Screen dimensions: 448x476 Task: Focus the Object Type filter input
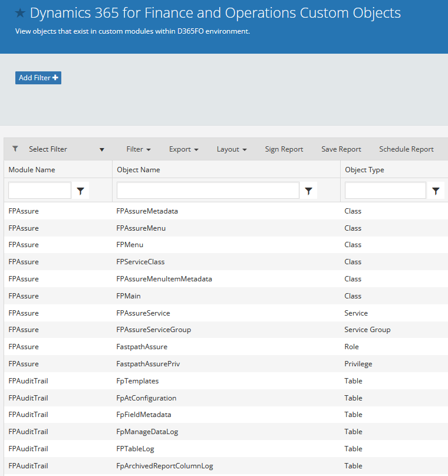385,191
